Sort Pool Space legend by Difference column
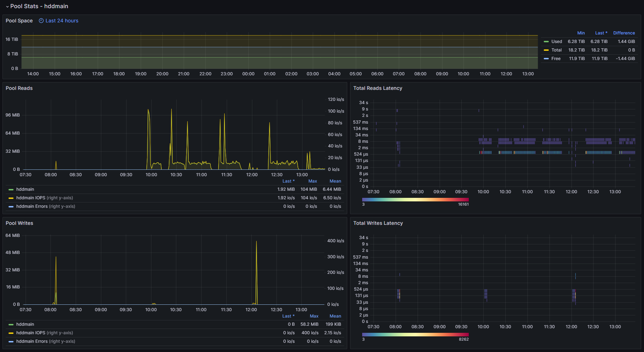This screenshot has height=352, width=644. coord(624,33)
